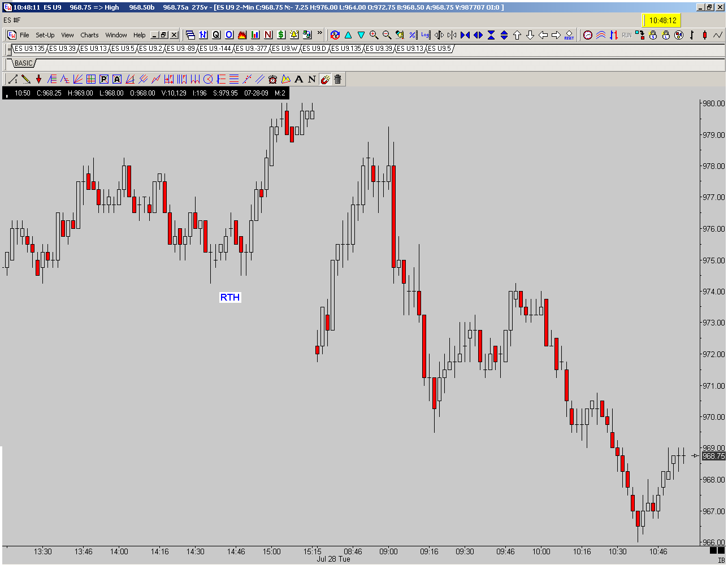Screen dimensions: 728x565
Task: Click the white right arrow icon
Action: (556, 35)
